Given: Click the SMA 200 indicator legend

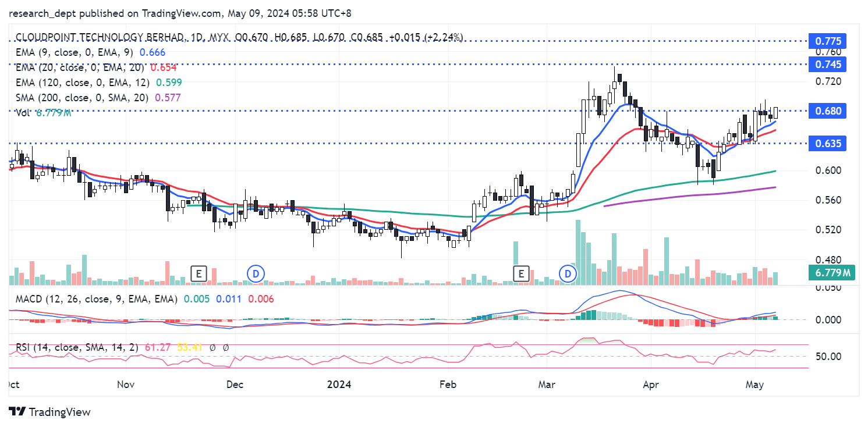Looking at the screenshot, I should (x=82, y=98).
